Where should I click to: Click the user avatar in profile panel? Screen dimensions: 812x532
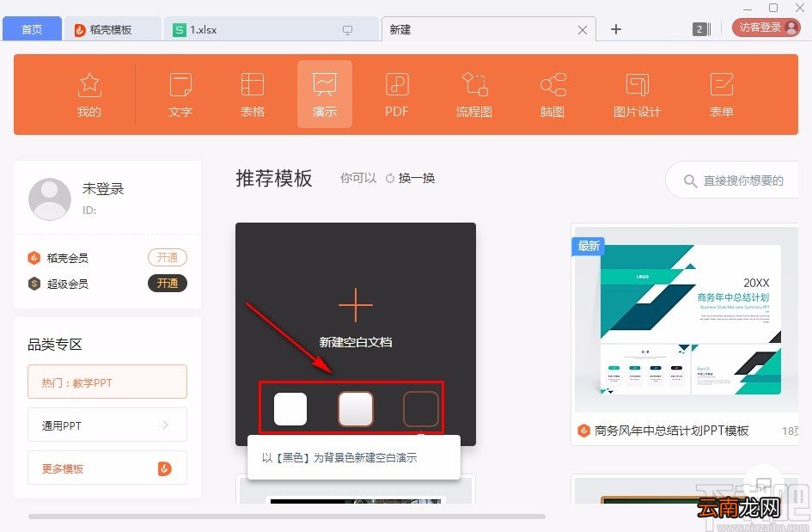(49, 199)
